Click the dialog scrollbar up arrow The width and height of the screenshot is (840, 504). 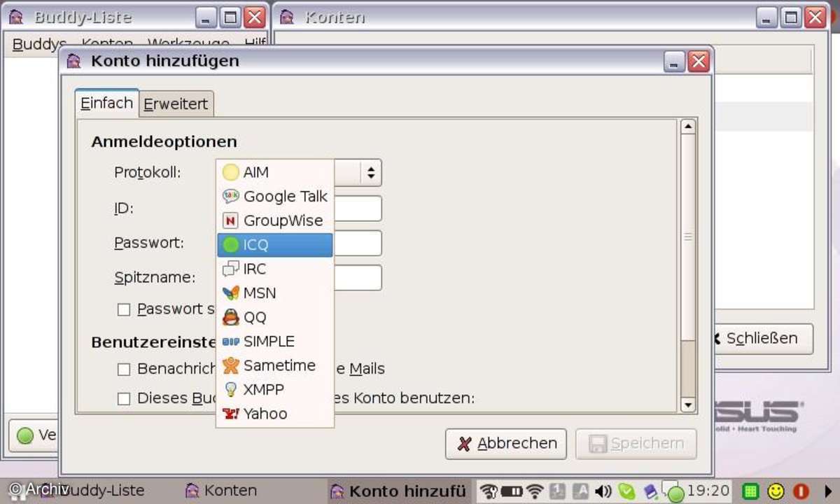[x=687, y=127]
